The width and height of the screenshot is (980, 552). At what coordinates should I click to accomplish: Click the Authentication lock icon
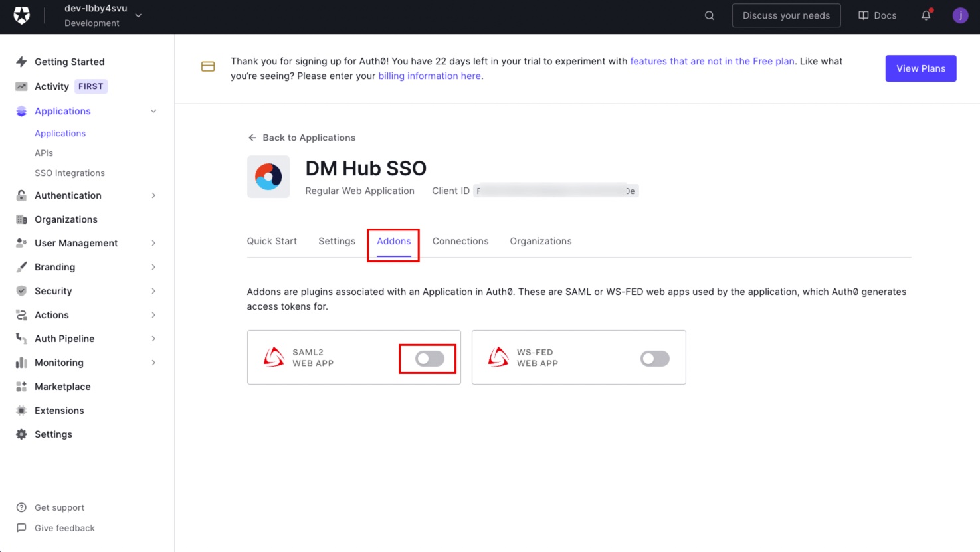pyautogui.click(x=21, y=195)
